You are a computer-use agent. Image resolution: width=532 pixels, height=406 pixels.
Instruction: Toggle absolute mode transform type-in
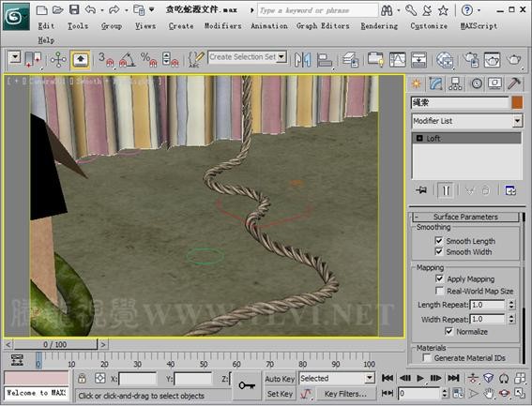[x=100, y=378]
